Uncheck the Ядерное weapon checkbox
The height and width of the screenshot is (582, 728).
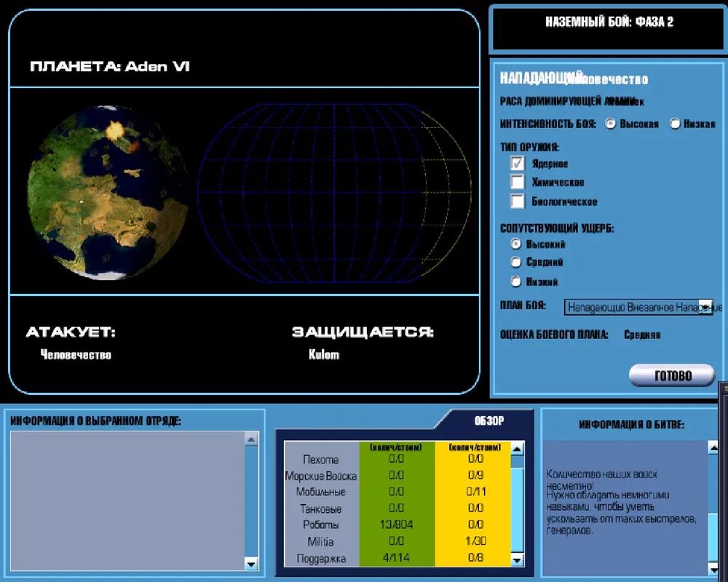[x=518, y=164]
